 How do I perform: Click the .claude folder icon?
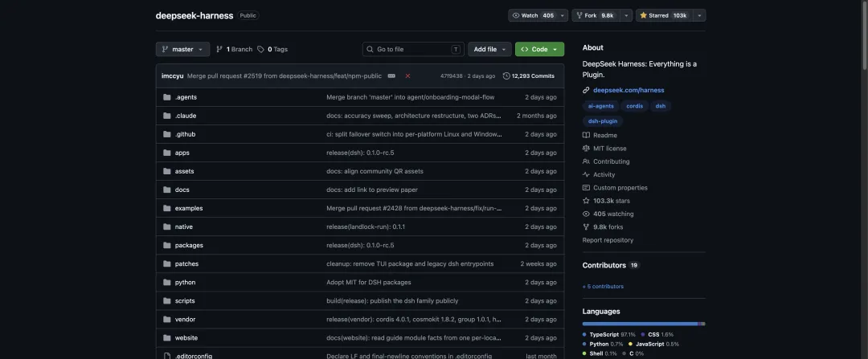point(166,116)
